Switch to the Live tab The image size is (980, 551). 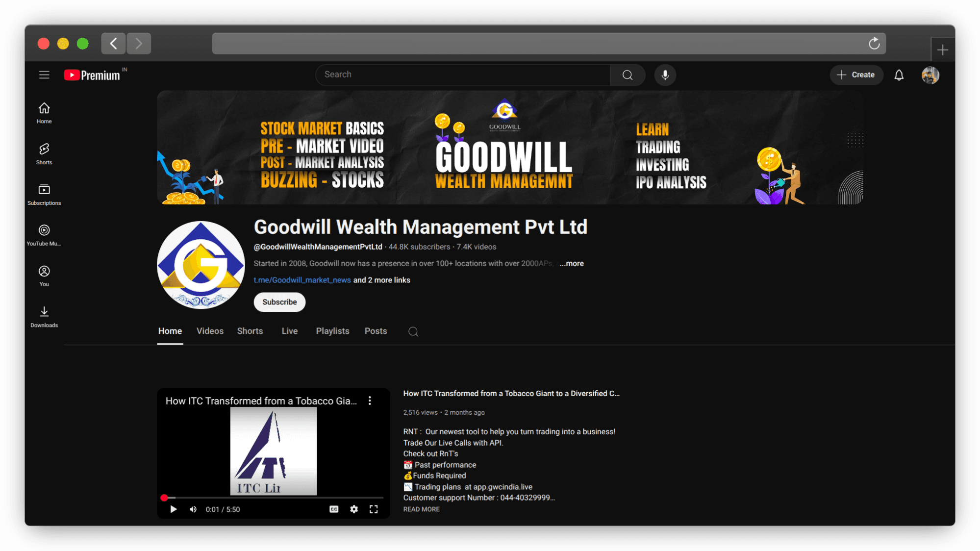(290, 331)
